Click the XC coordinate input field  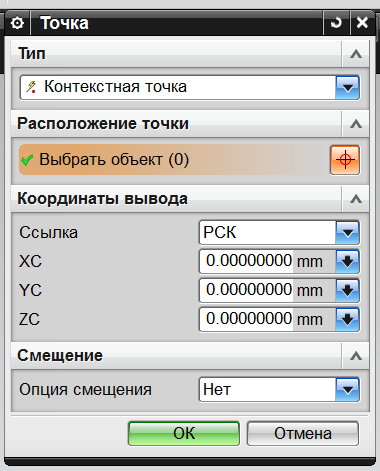point(267,262)
